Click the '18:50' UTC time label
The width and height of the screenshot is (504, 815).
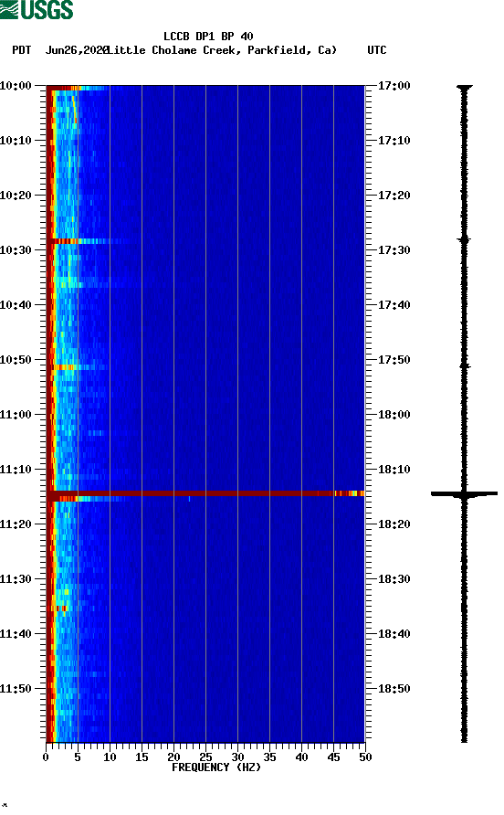coord(394,689)
